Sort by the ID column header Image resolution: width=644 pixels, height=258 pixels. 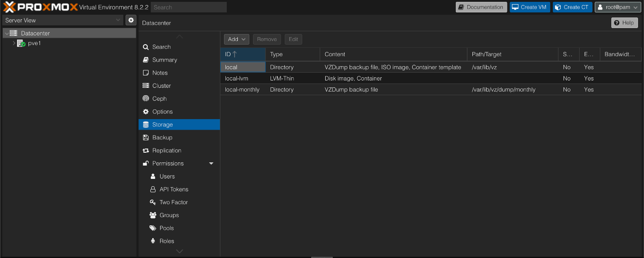(243, 54)
